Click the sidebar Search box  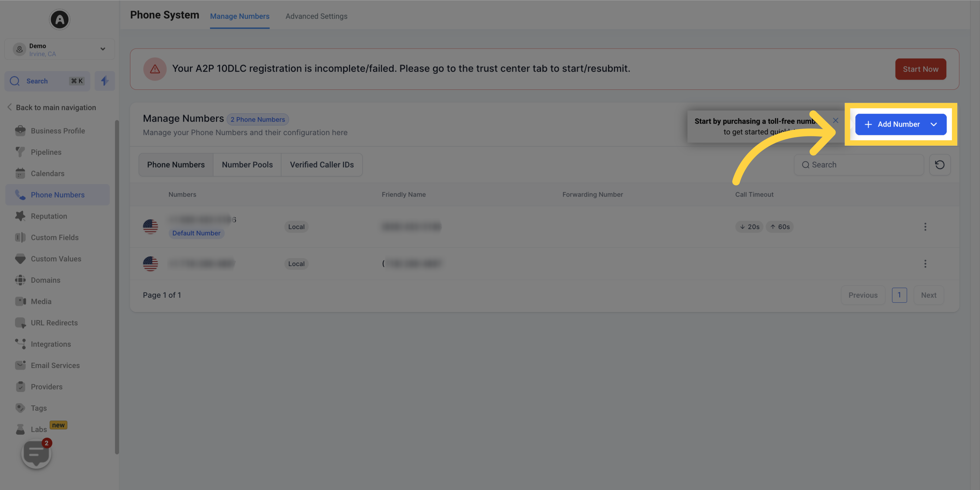[x=47, y=81]
